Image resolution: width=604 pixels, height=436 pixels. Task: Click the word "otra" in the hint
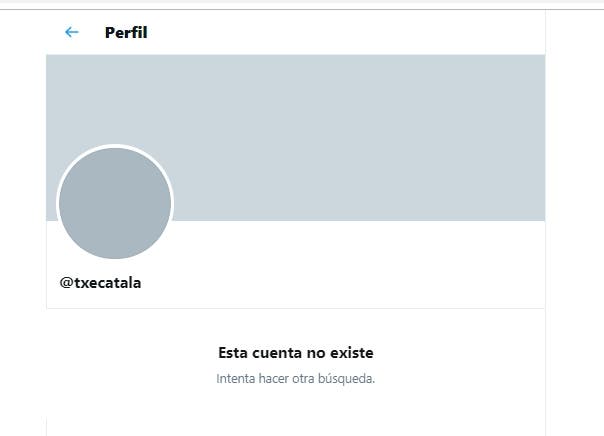pyautogui.click(x=303, y=379)
